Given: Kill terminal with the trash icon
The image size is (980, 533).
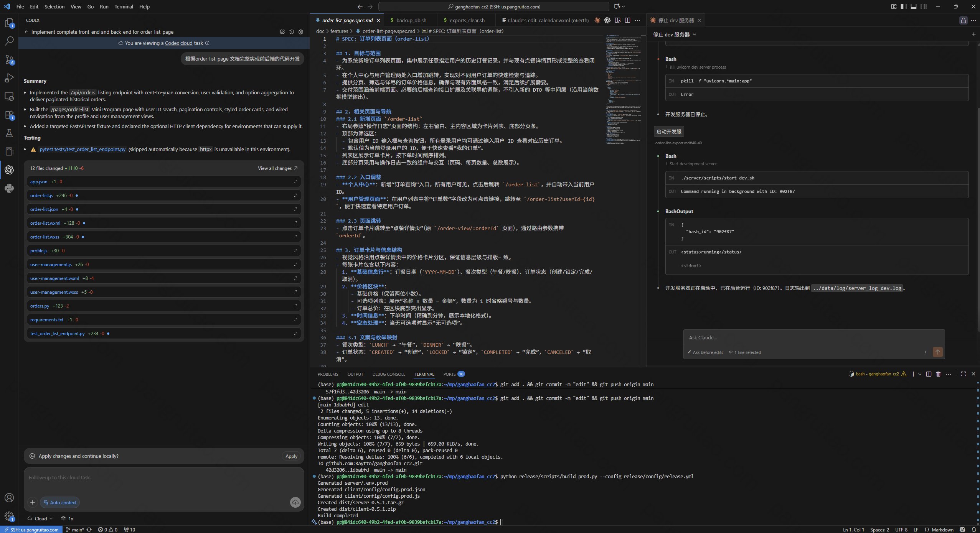Looking at the screenshot, I should [939, 374].
